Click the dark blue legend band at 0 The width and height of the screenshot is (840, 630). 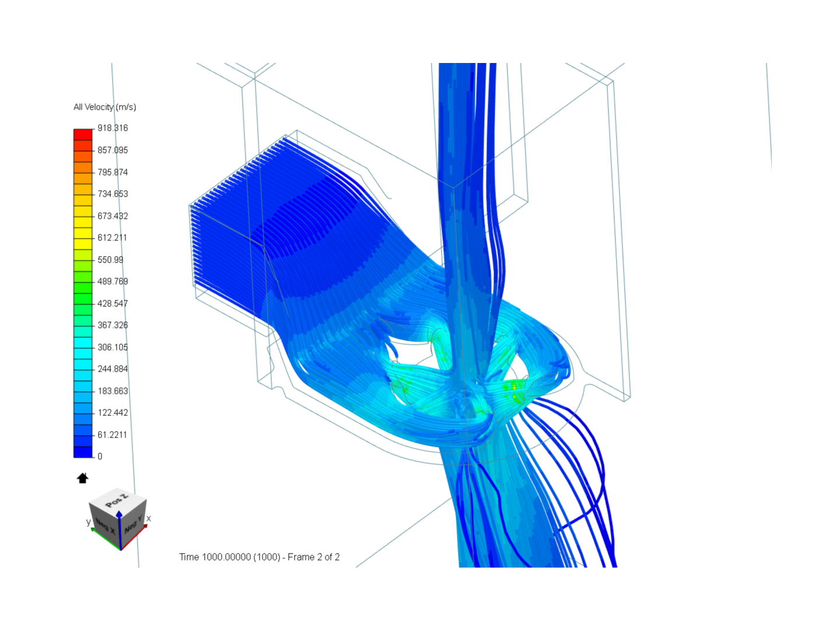[x=83, y=452]
